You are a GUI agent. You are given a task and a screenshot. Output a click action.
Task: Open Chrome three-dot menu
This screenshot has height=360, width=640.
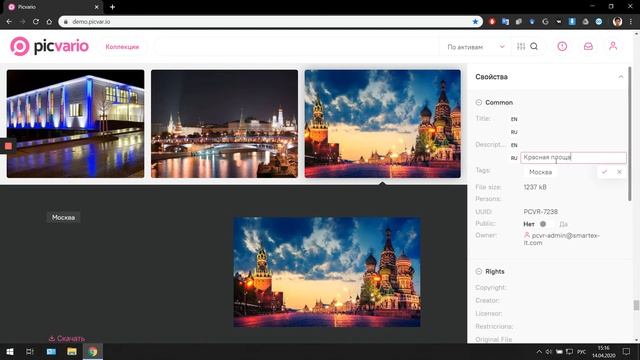point(631,22)
